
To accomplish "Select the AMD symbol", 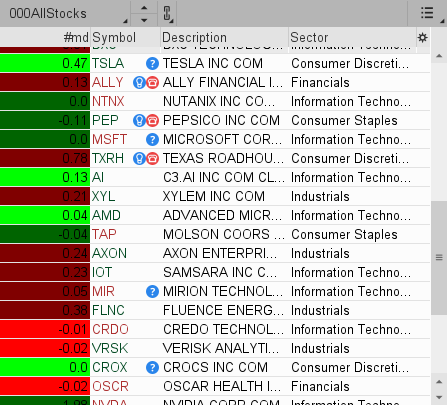I will [x=106, y=215].
